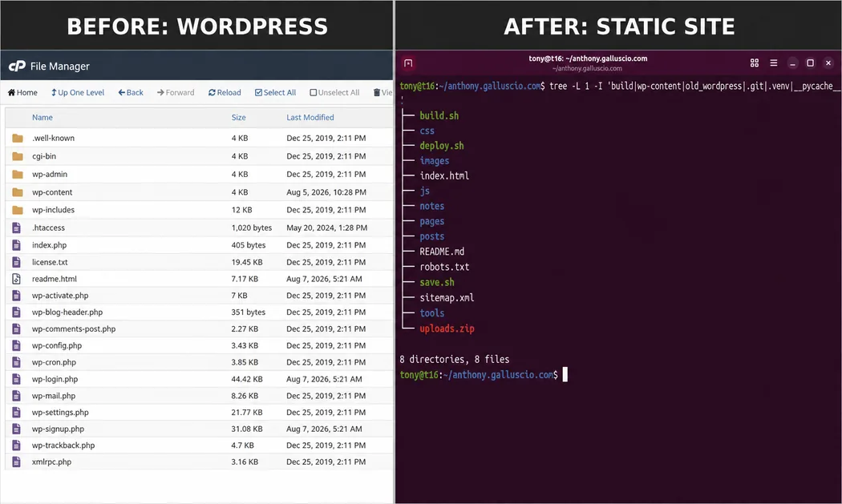Click tools directory in terminal output

pyautogui.click(x=431, y=313)
